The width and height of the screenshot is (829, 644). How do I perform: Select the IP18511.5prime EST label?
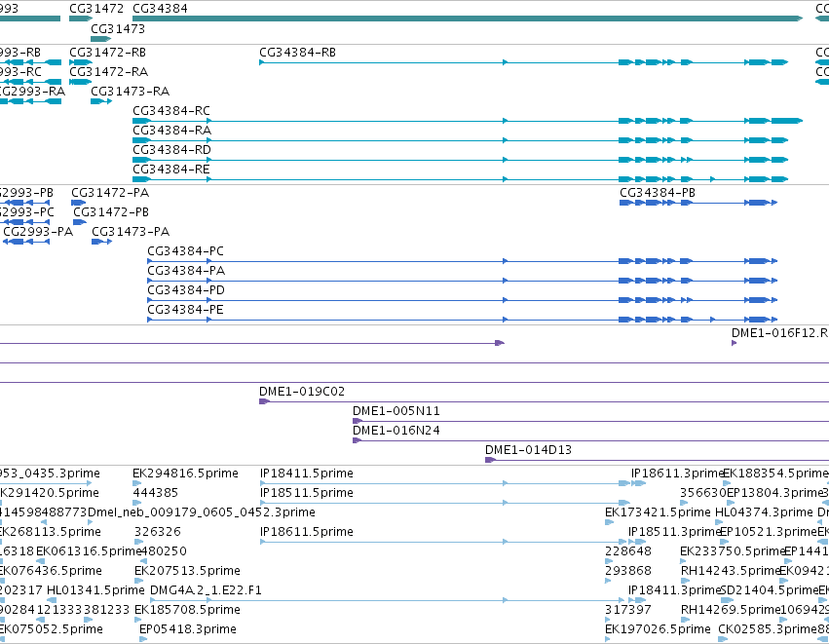pos(306,493)
